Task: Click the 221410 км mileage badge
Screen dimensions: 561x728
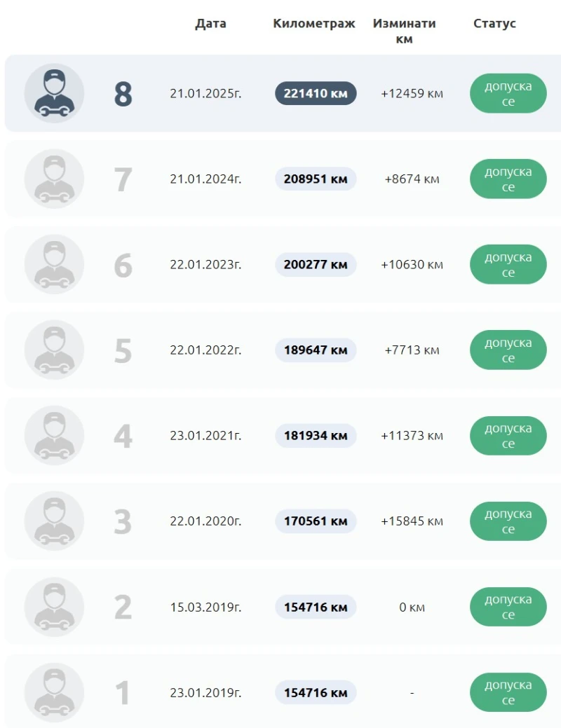Action: (316, 93)
